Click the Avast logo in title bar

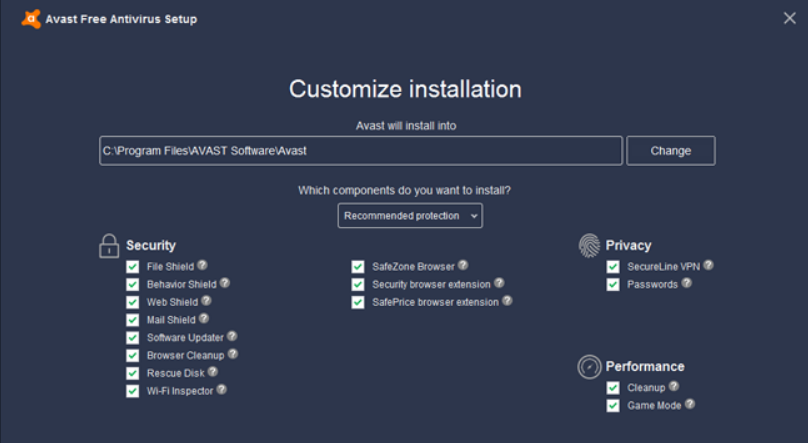(x=31, y=19)
